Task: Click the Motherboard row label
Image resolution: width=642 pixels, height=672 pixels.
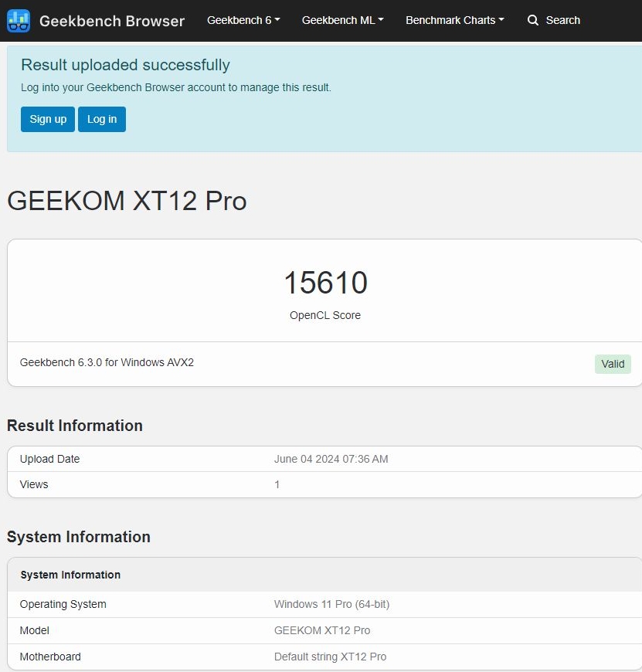Action: 50,657
